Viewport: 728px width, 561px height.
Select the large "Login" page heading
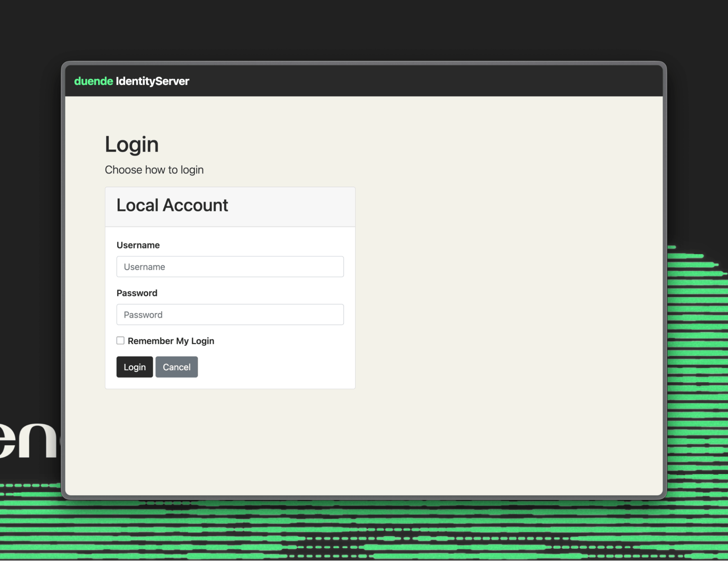tap(132, 145)
